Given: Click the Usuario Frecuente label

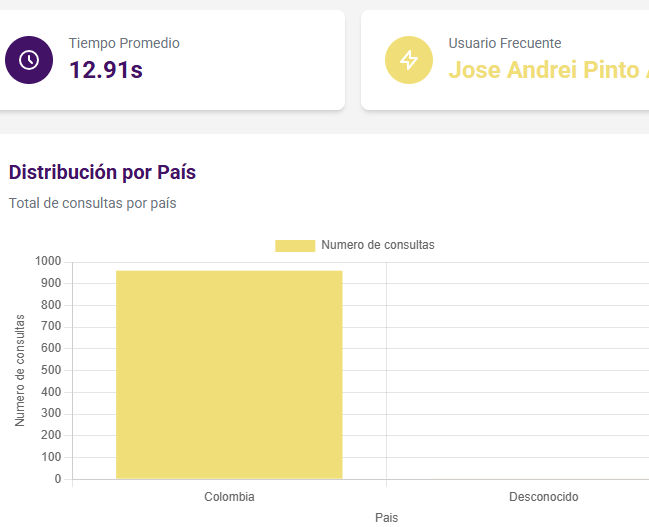Looking at the screenshot, I should click(x=504, y=43).
